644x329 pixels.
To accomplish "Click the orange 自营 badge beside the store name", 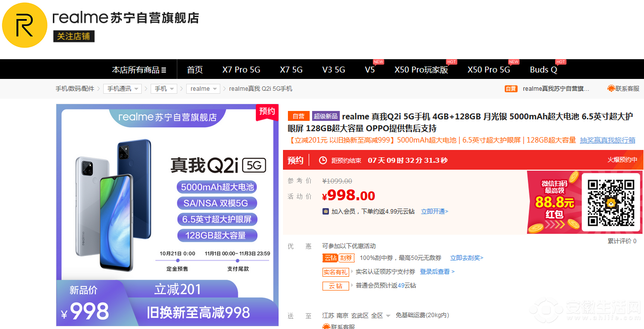I will point(511,89).
